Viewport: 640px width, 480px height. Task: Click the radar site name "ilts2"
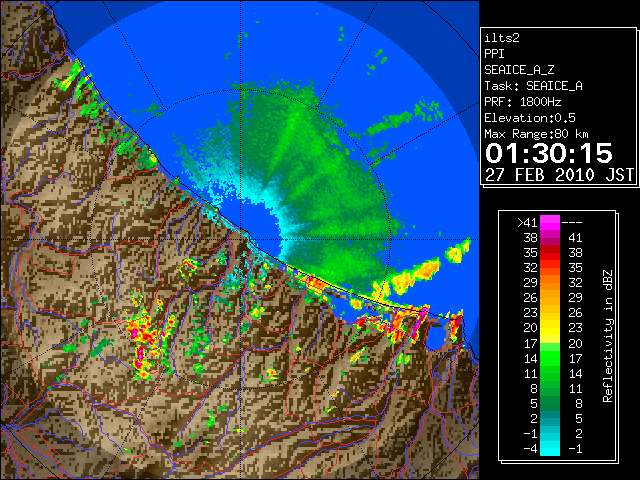click(502, 38)
